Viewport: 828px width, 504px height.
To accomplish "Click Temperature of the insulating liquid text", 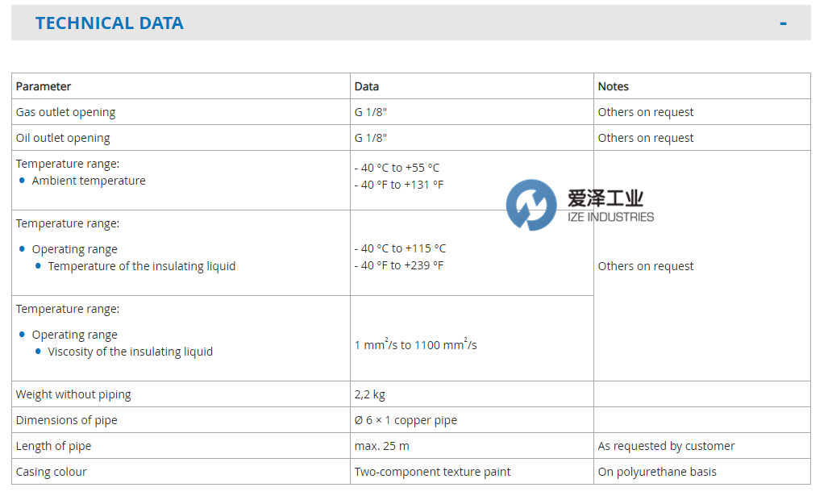I will click(x=142, y=266).
